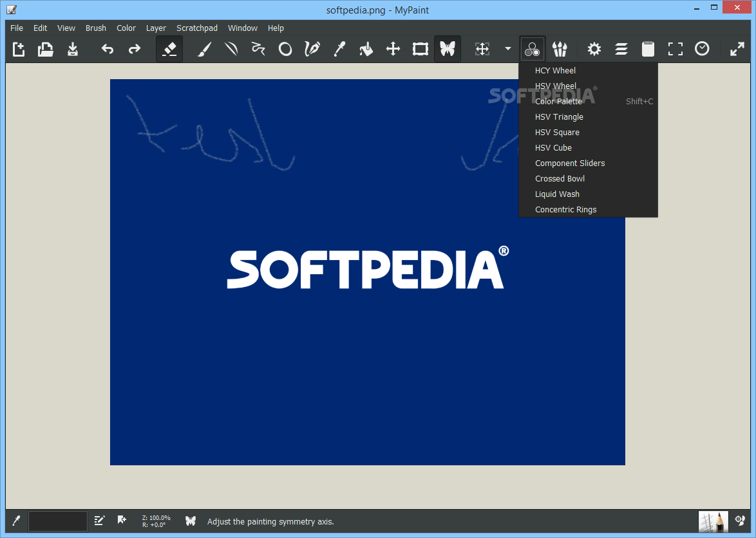The image size is (756, 538).
Task: Choose HCY Wheel from dropdown
Action: coord(588,70)
